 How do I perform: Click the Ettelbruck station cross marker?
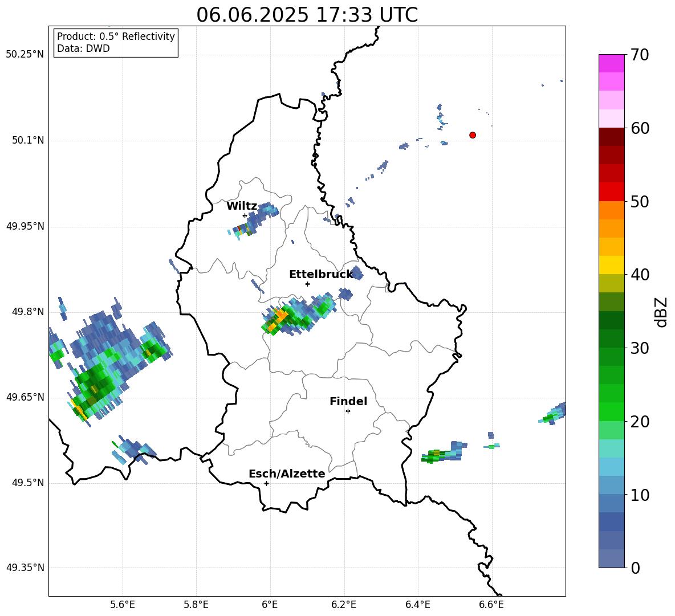pyautogui.click(x=307, y=284)
